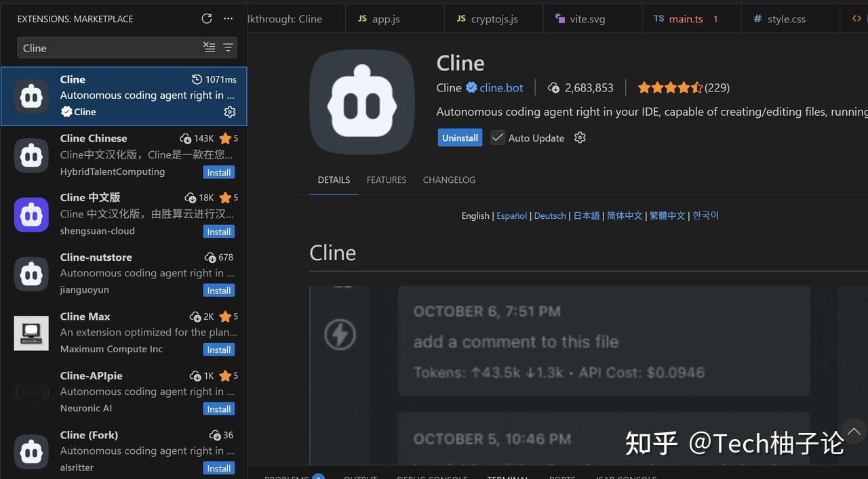Click the scroll-to-top arrow in the extension page
This screenshot has height=479, width=868.
coord(853,432)
